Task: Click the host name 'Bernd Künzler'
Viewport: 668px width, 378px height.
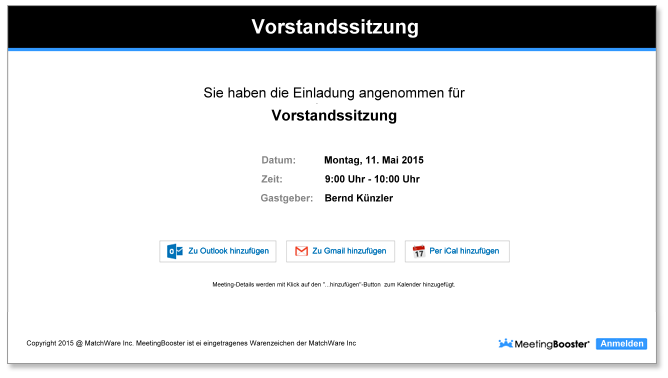Action: (x=359, y=198)
